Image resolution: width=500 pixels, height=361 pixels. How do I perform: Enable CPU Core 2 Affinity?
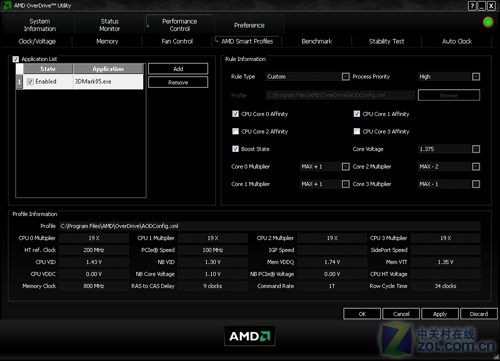click(235, 131)
